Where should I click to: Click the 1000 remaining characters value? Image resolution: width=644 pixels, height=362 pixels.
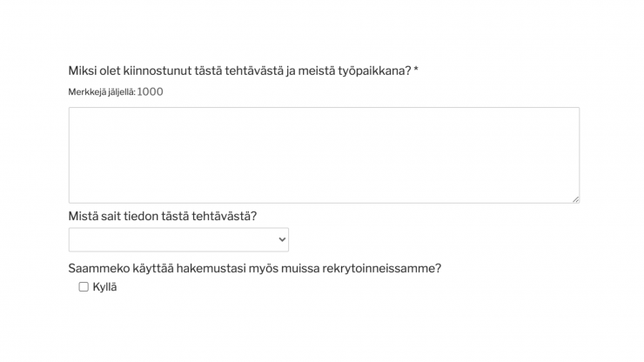150,92
